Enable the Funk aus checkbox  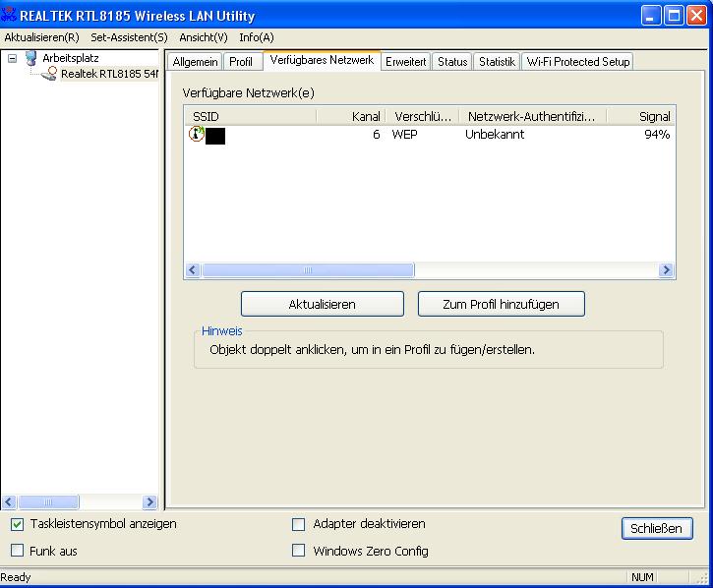[x=17, y=551]
